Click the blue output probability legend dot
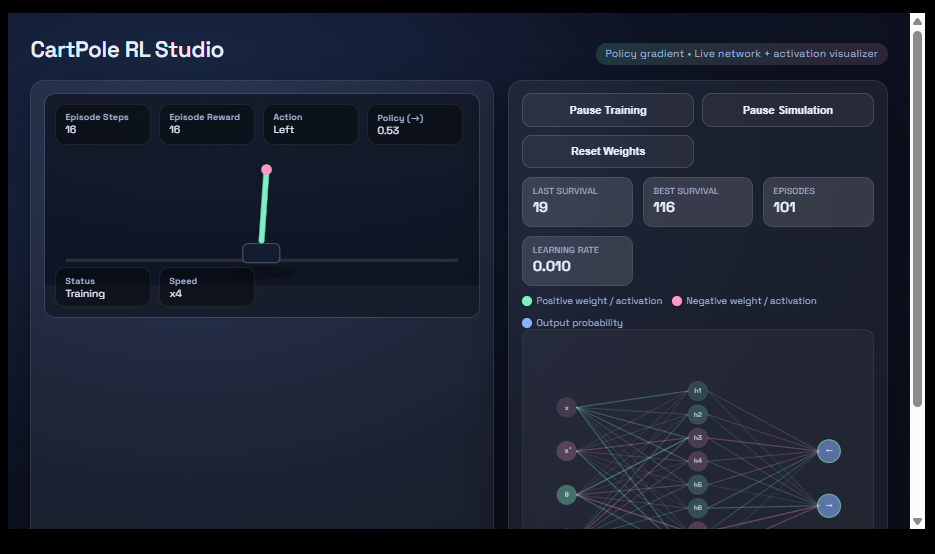The image size is (935, 554). [527, 323]
